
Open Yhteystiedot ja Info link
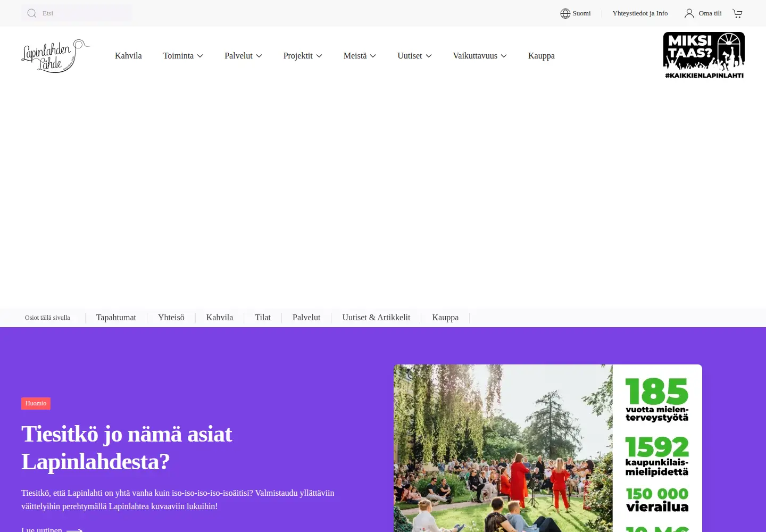(640, 13)
